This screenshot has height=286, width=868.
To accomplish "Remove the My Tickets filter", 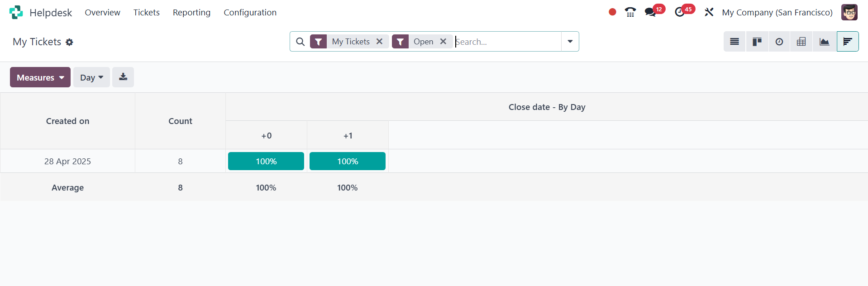I will pyautogui.click(x=379, y=42).
